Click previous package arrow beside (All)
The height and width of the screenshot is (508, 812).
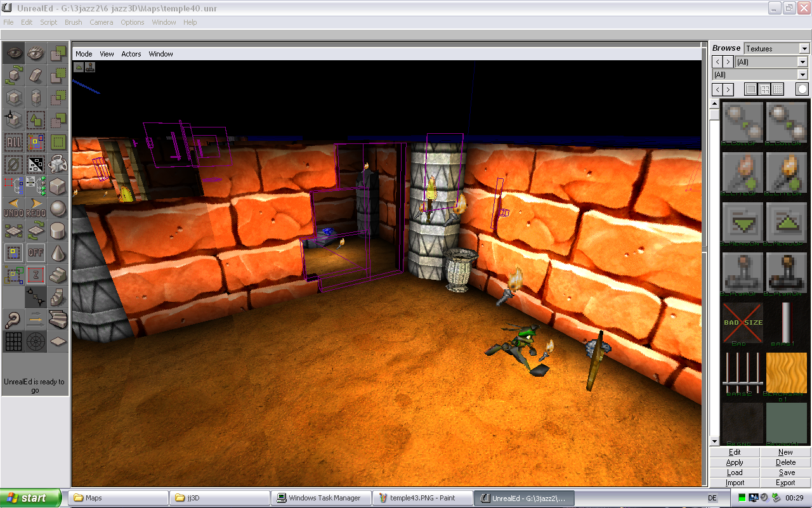[717, 62]
